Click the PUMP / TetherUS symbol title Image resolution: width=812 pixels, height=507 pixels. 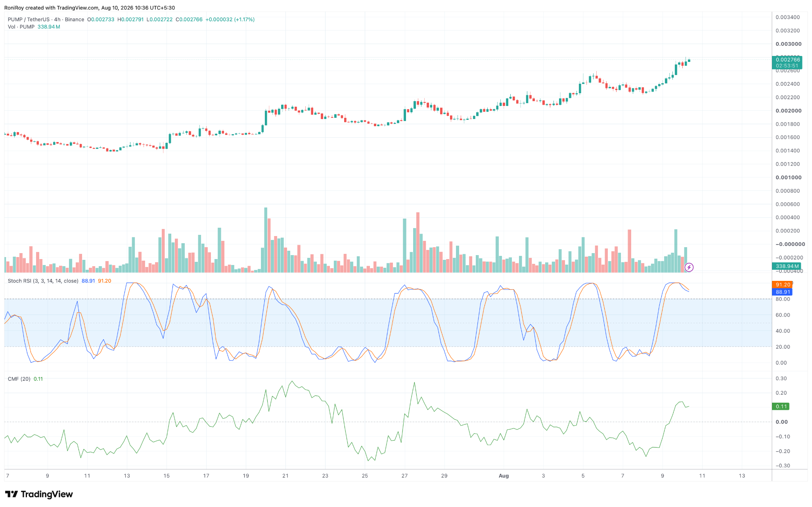46,19
